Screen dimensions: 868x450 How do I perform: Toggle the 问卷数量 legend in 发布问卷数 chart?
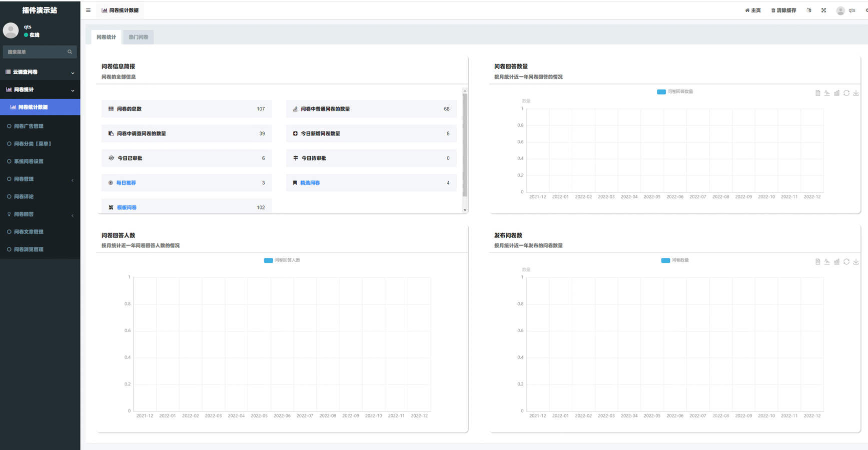(x=675, y=260)
